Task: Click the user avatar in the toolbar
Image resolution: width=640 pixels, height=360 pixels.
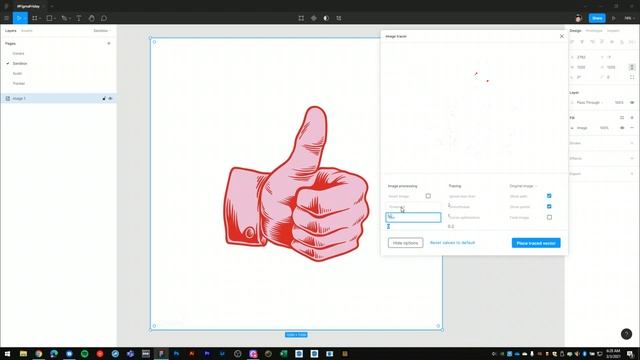Action: coord(578,18)
